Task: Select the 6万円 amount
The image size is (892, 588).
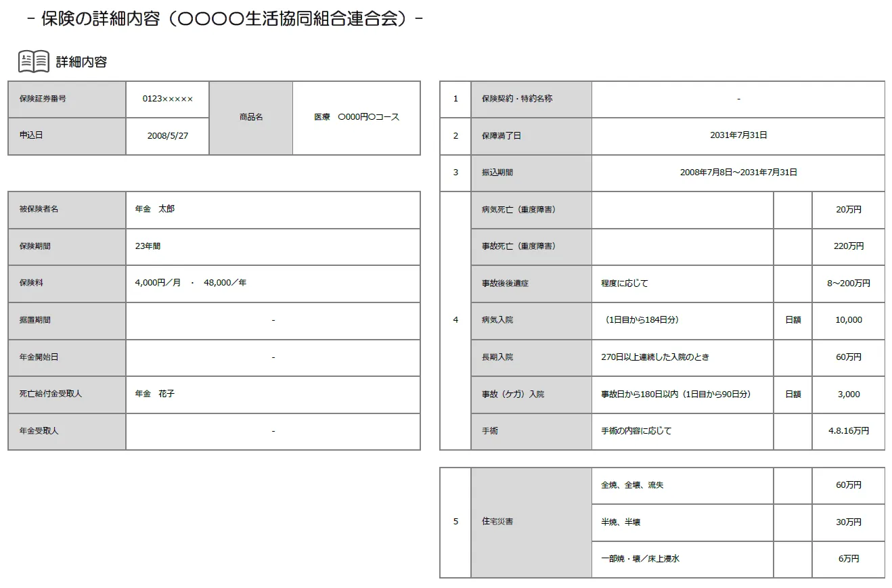Action: coord(849,560)
